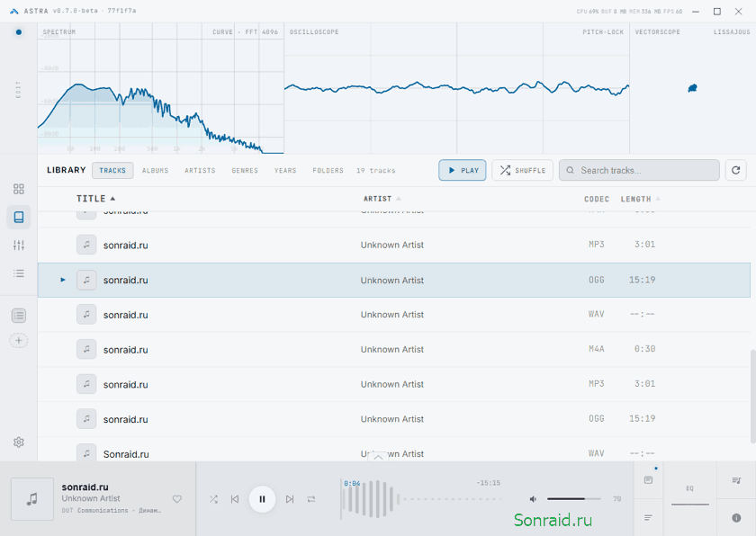The width and height of the screenshot is (756, 536).
Task: Select the highlighted playing OGG track row
Action: 394,280
